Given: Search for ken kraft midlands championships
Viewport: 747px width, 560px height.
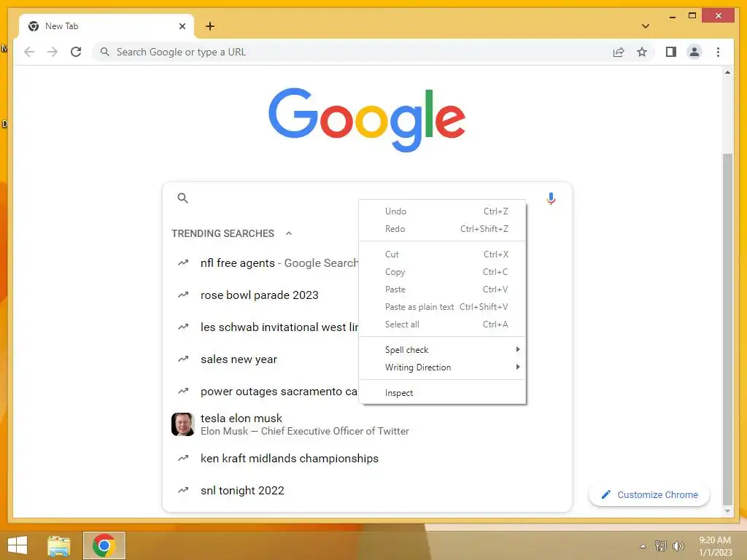Looking at the screenshot, I should [x=289, y=459].
